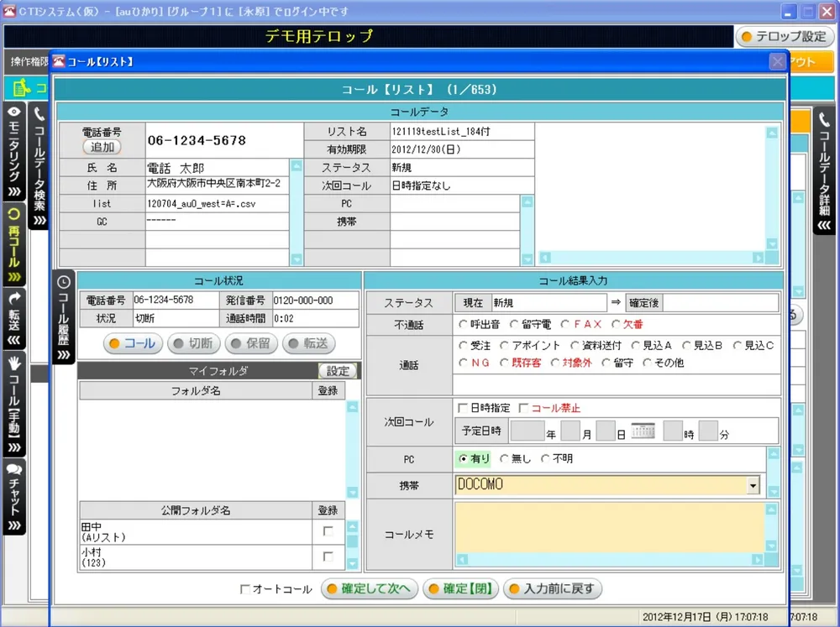
Task: Check 登録 box for 小村 folder
Action: [x=328, y=556]
